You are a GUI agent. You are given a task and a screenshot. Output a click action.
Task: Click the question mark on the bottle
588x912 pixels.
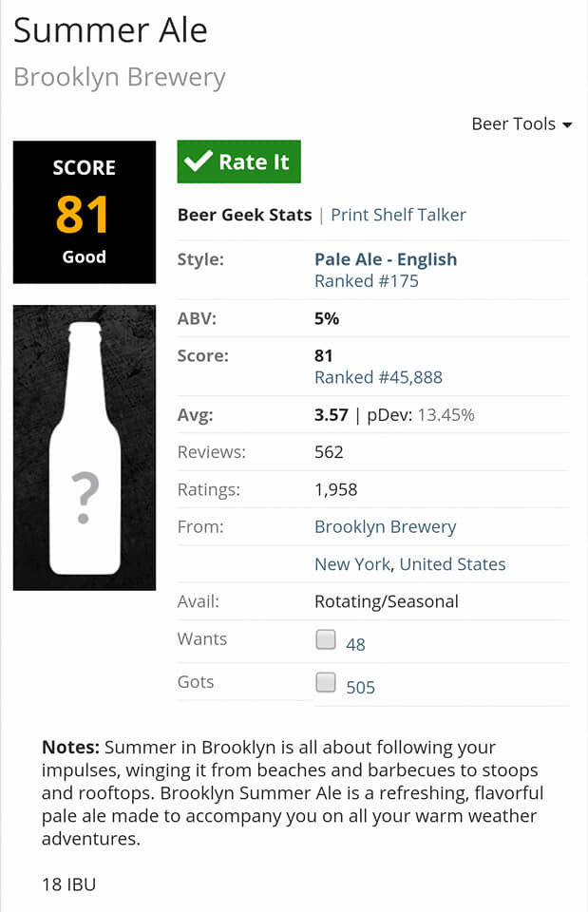85,497
